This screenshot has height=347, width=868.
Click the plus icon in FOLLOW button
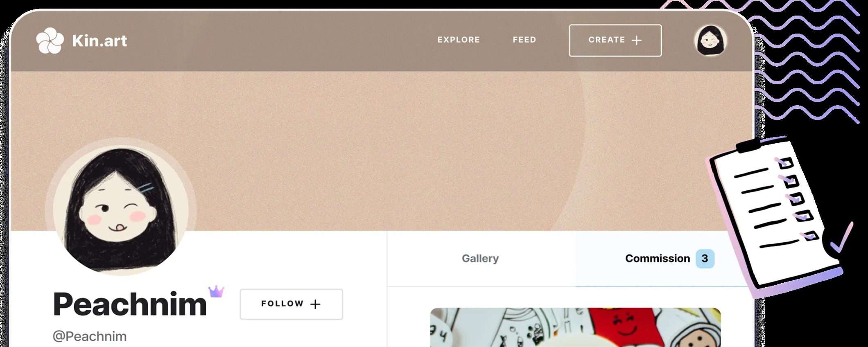pyautogui.click(x=315, y=304)
